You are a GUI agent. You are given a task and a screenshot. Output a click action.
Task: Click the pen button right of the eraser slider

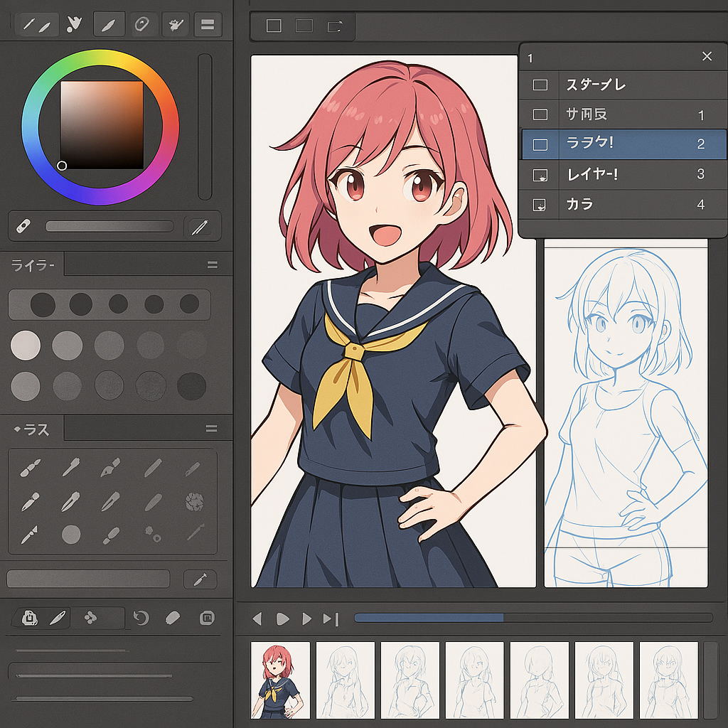[200, 227]
